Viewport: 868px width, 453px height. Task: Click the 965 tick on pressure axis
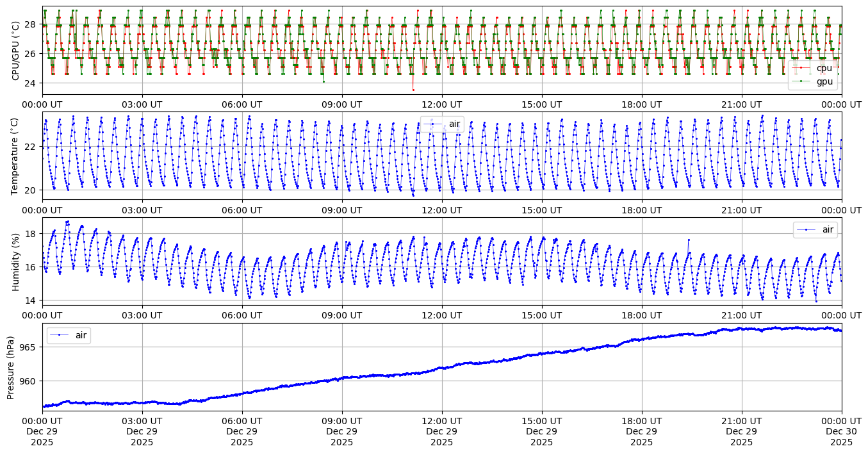30,347
